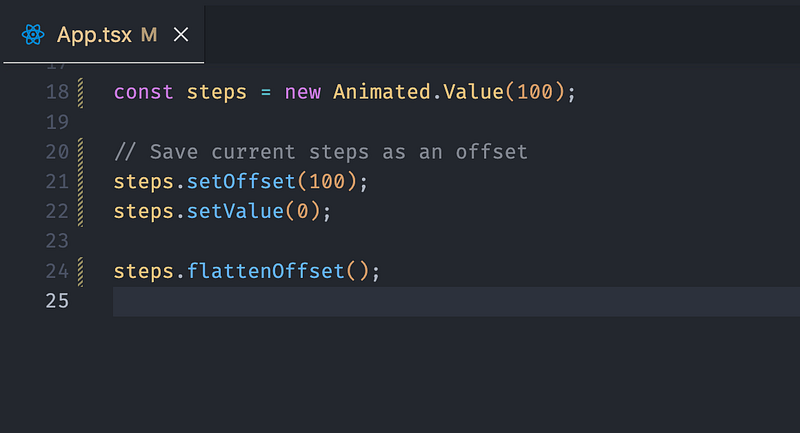Click line number 22 in gutter
The height and width of the screenshot is (433, 800).
[57, 212]
